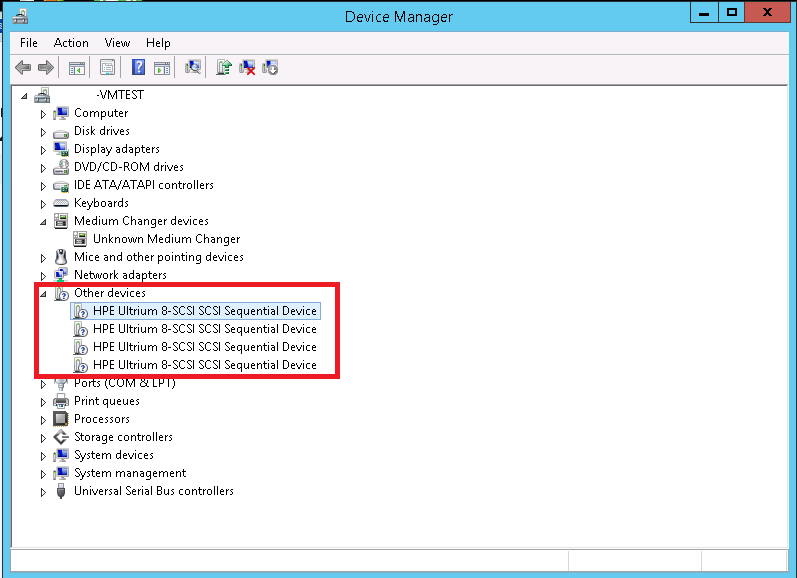Toggle the Show/Hide Console Tree toolbar icon

click(x=77, y=68)
